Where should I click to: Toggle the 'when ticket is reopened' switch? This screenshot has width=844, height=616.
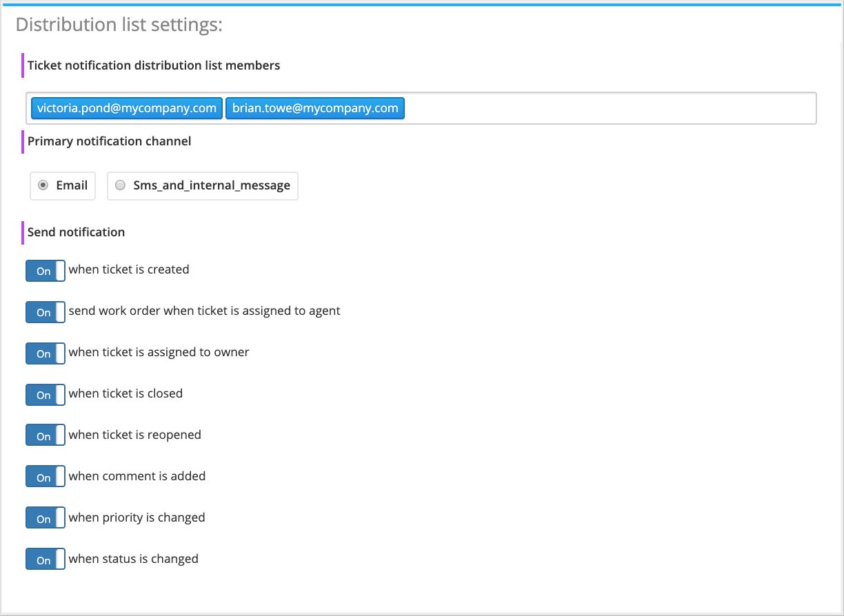46,436
